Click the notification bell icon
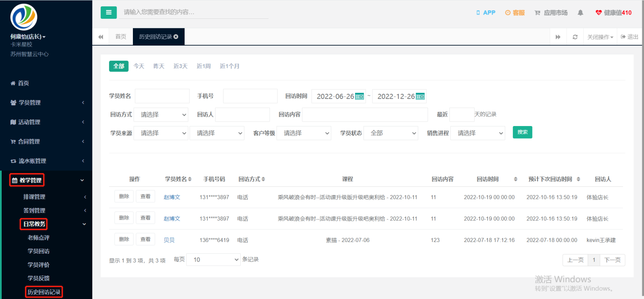644x299 pixels. [580, 13]
